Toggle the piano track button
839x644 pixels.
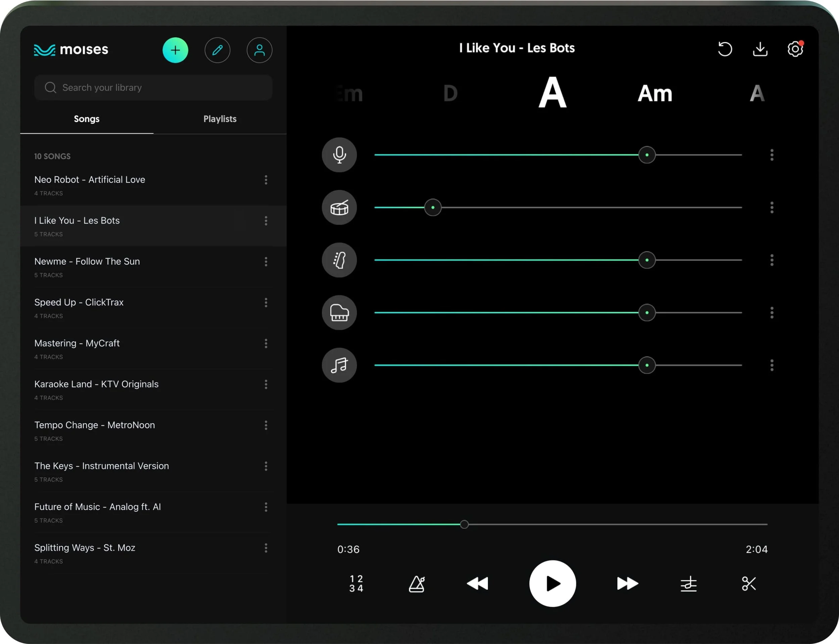pyautogui.click(x=339, y=312)
